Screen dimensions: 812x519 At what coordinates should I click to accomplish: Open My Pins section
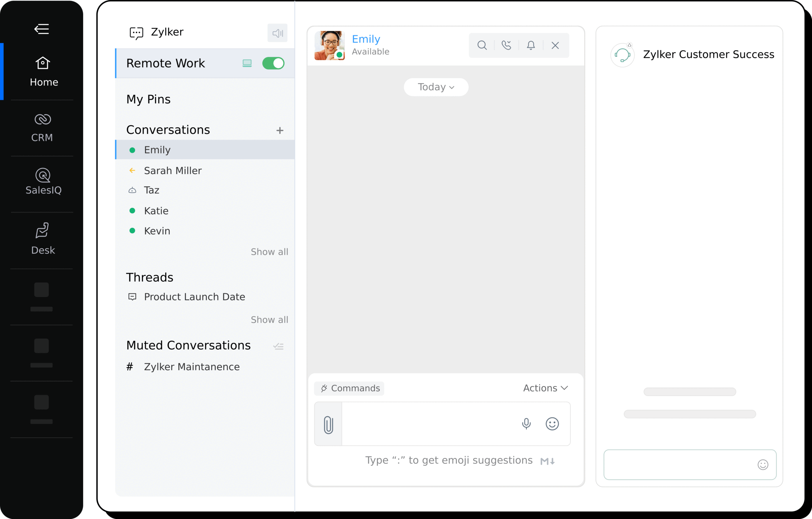coord(148,99)
